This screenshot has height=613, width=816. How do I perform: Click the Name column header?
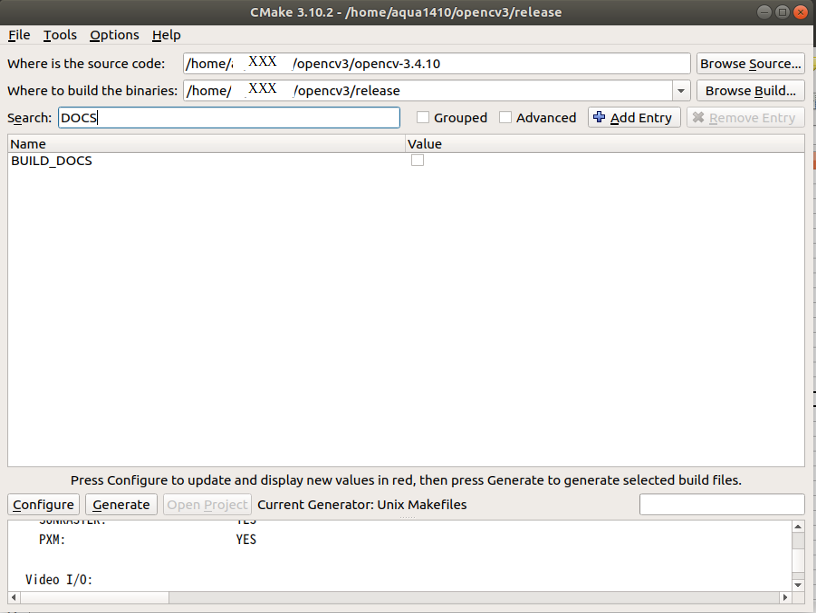point(207,144)
